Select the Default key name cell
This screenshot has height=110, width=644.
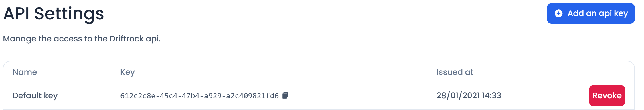35,95
